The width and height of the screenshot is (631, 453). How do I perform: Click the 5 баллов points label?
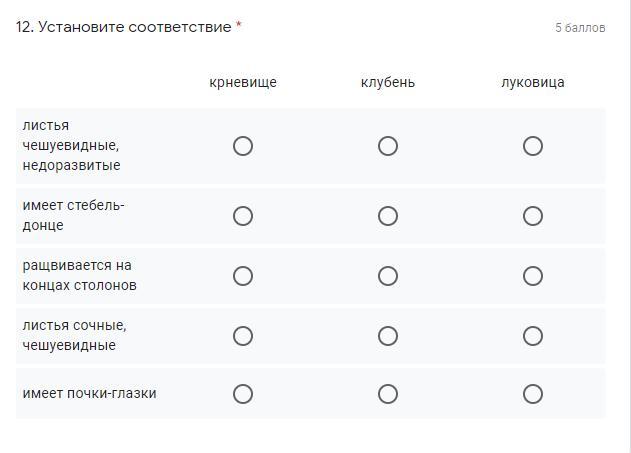pyautogui.click(x=580, y=28)
